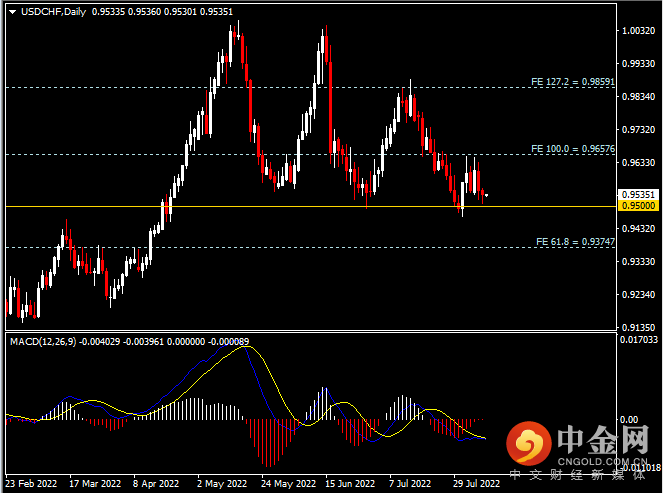Click the MACD(12,26,9) indicator label
The image size is (663, 493).
[43, 341]
